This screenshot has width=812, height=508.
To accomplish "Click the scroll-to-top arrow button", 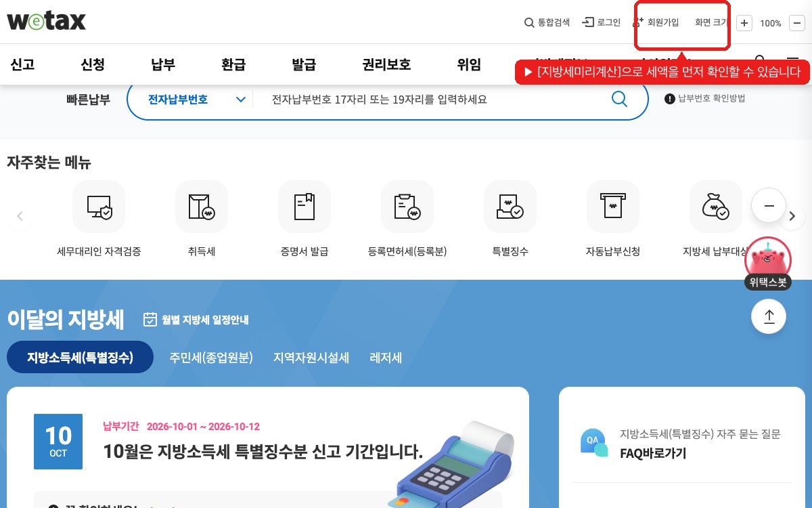I will point(769,316).
